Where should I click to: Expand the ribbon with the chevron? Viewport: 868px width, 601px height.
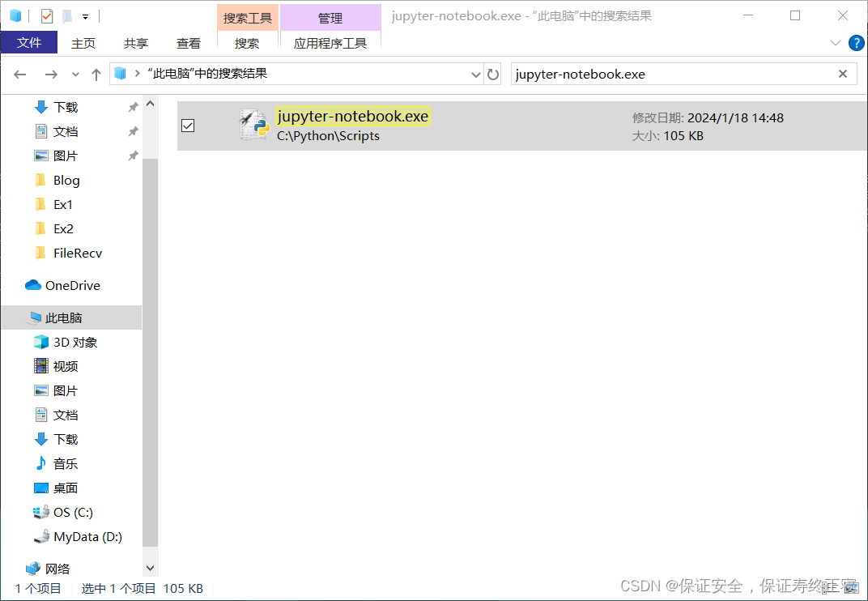point(836,43)
